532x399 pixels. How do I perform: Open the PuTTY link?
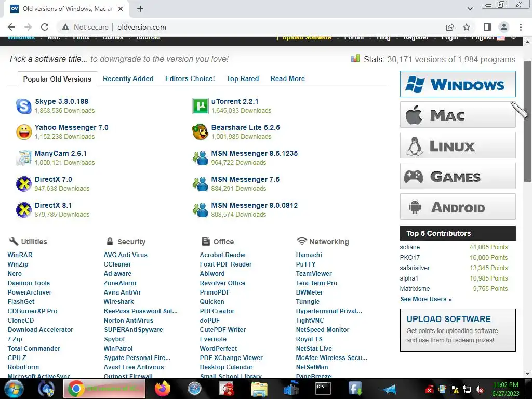pos(305,264)
